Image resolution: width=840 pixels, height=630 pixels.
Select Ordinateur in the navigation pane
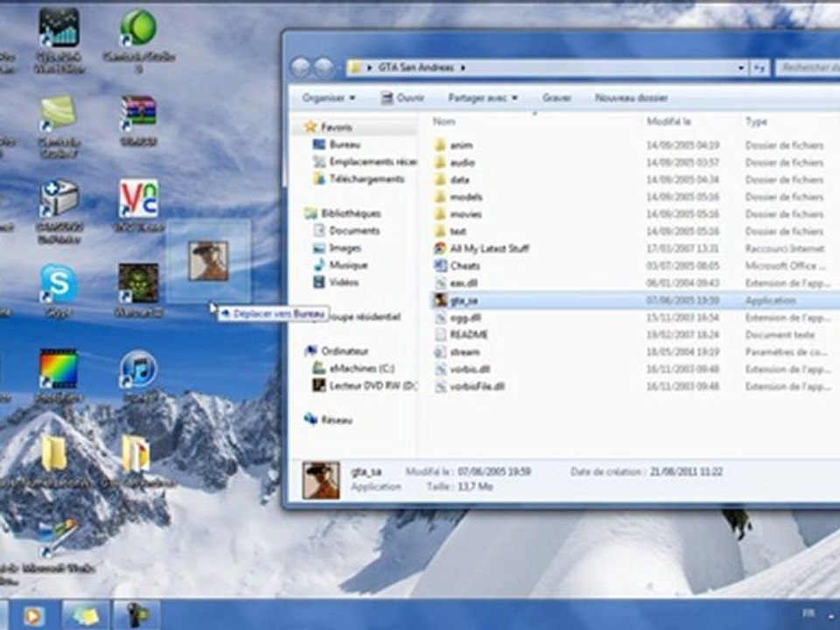(x=336, y=352)
